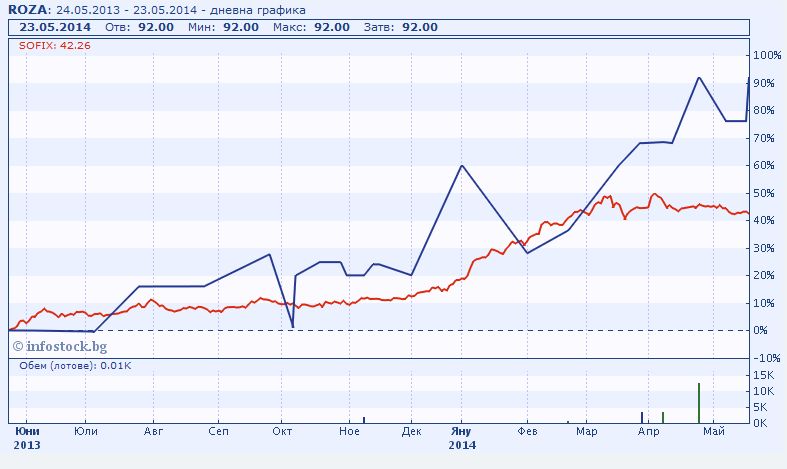Click the year label 2013
Image resolution: width=787 pixels, height=469 pixels.
(x=27, y=445)
